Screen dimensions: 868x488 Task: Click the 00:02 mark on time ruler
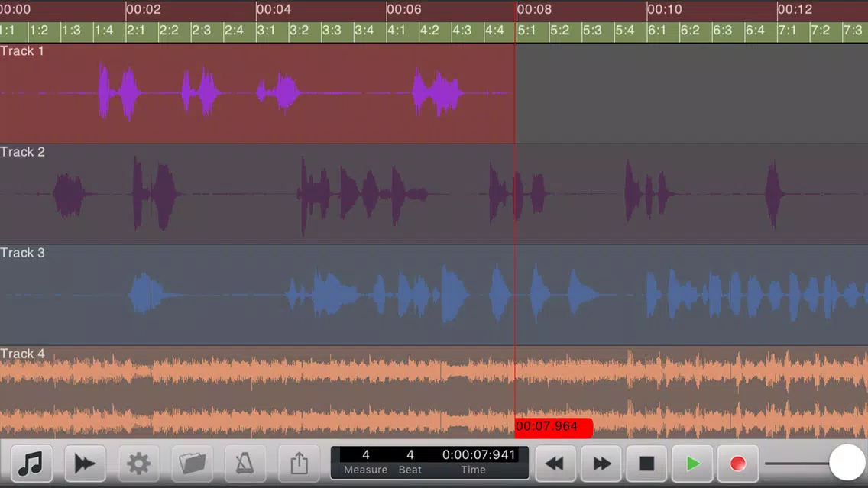[144, 9]
